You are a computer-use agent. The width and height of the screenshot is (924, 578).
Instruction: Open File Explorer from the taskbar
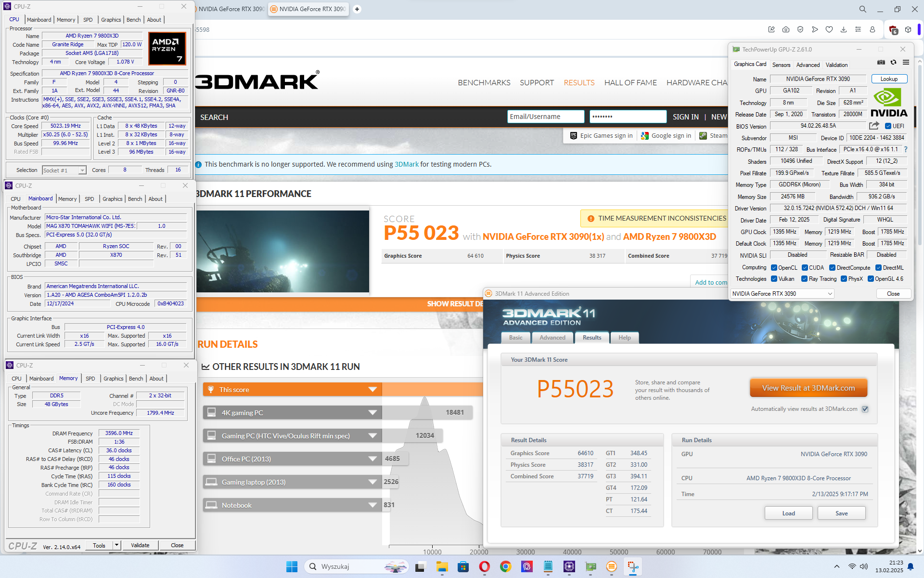pos(442,566)
